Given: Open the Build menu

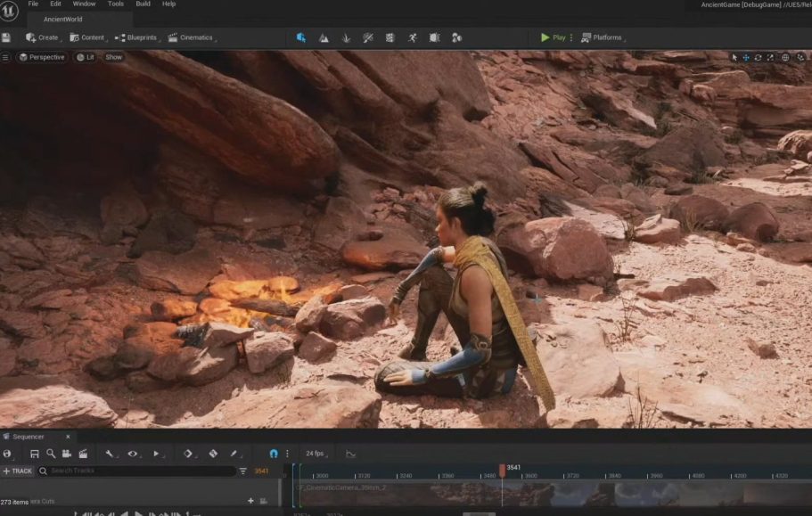Looking at the screenshot, I should click(x=143, y=4).
